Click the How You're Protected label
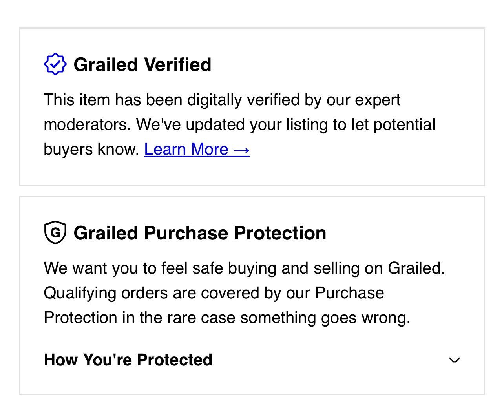Image resolution: width=504 pixels, height=420 pixels. coord(128,360)
